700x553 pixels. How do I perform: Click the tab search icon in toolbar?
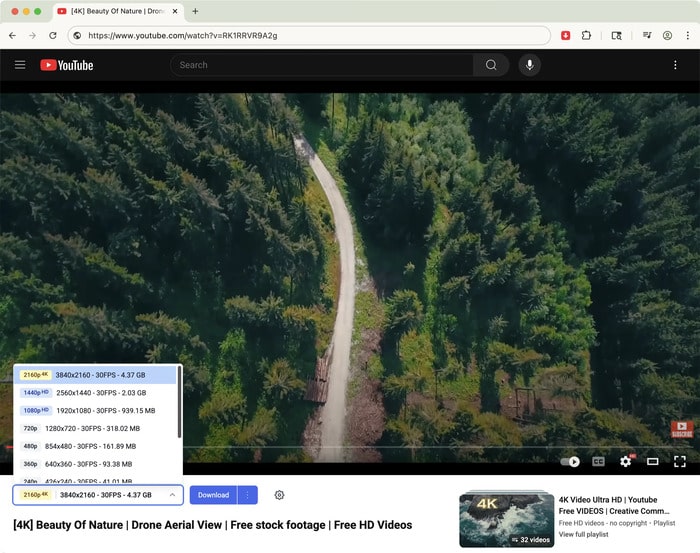click(617, 36)
